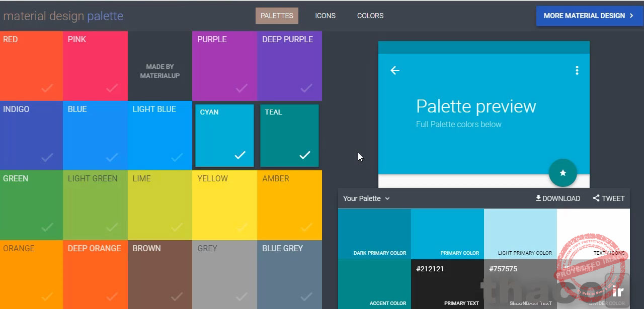
Task: Deselect Teal using its checkmark
Action: [x=305, y=155]
